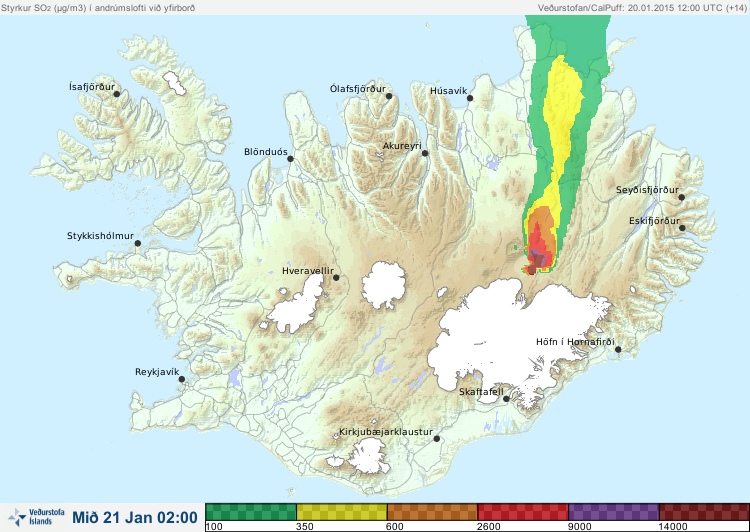Click the Hveravellir marker dot
This screenshot has height=532, width=750.
click(x=336, y=278)
